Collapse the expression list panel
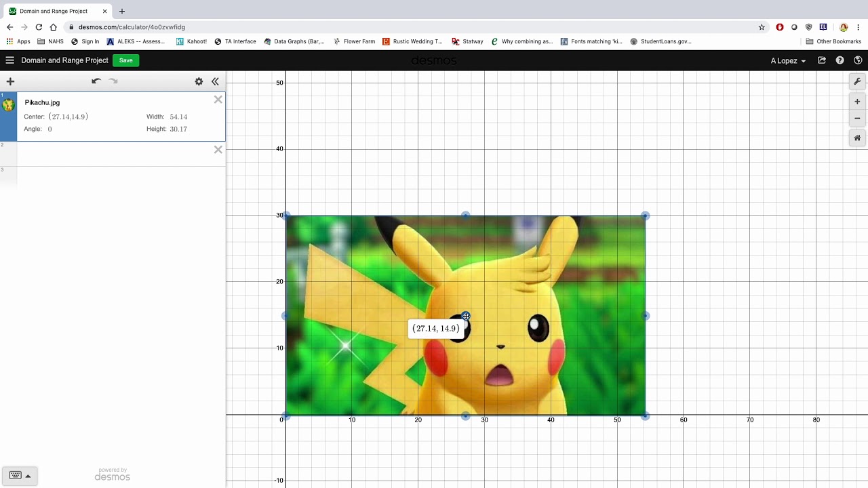The image size is (868, 488). 215,81
